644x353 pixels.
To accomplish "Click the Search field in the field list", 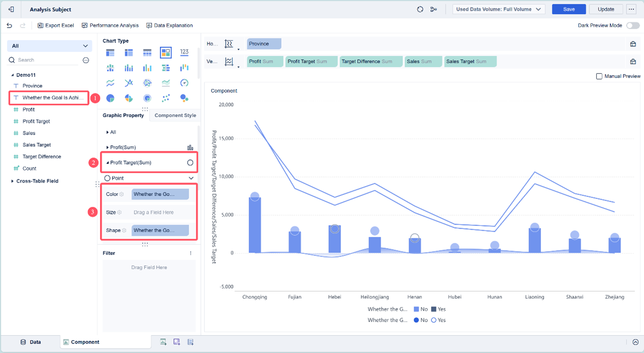I will pyautogui.click(x=46, y=60).
